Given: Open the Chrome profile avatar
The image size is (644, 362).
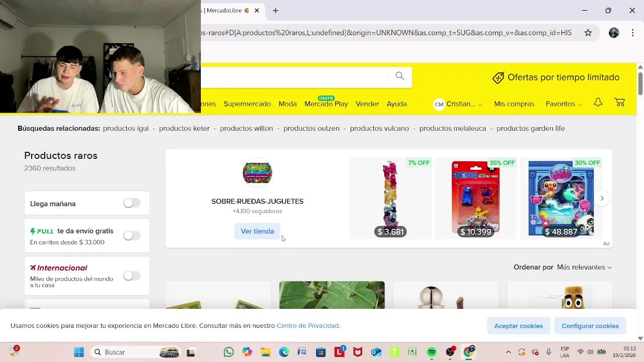Looking at the screenshot, I should [x=614, y=33].
